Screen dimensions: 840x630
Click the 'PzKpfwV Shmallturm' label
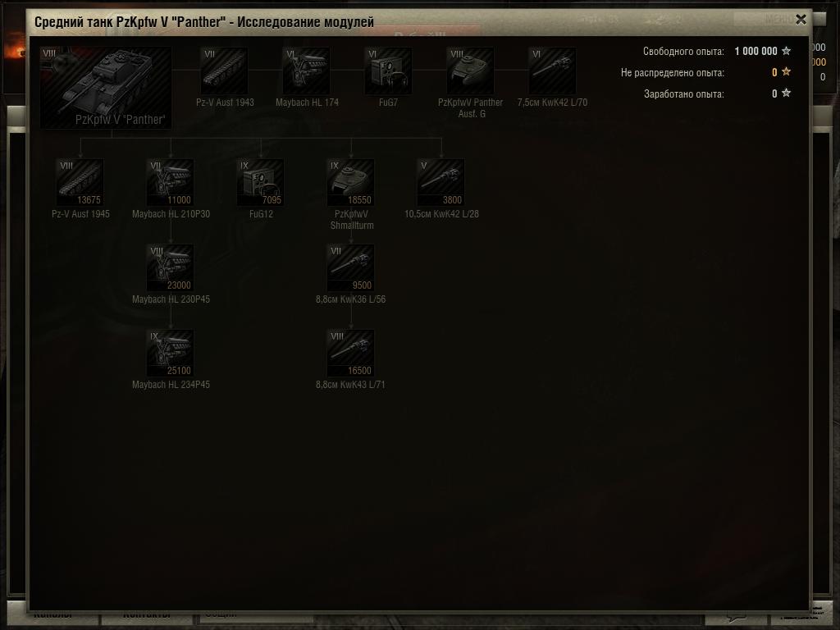pos(351,220)
